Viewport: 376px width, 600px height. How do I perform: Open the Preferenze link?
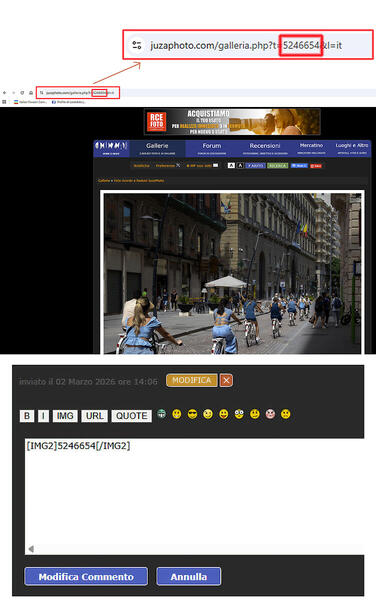tap(165, 166)
